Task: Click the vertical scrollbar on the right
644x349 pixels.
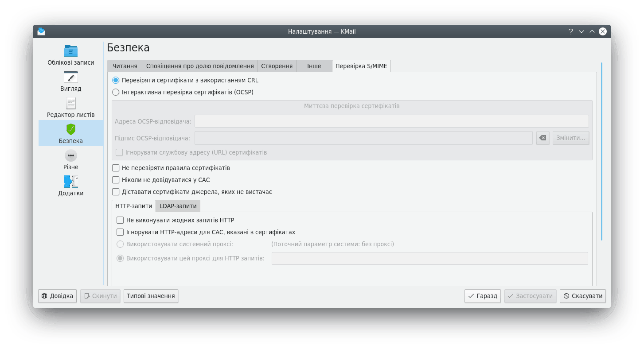Action: (x=601, y=151)
